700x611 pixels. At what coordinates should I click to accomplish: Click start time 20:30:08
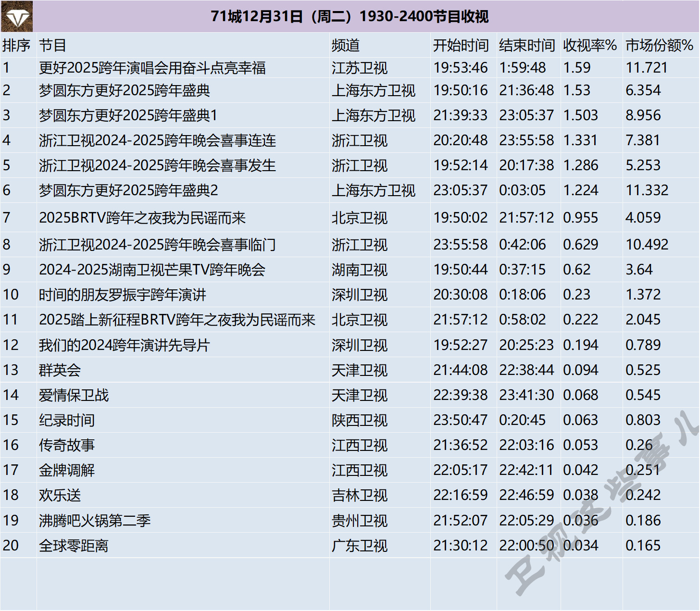pyautogui.click(x=461, y=295)
